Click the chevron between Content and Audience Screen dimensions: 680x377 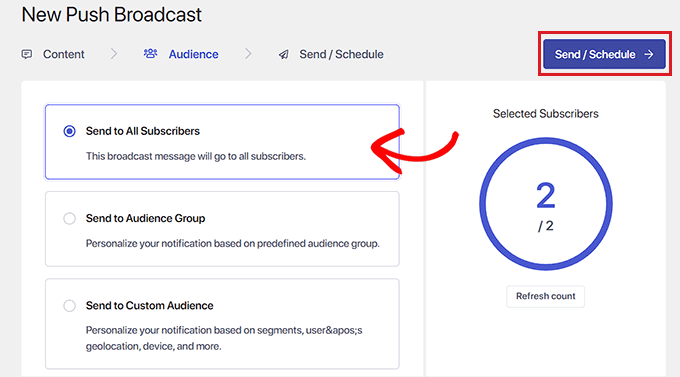114,54
